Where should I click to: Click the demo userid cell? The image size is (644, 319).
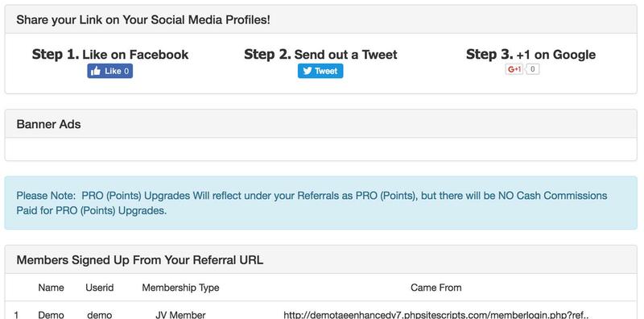point(99,315)
